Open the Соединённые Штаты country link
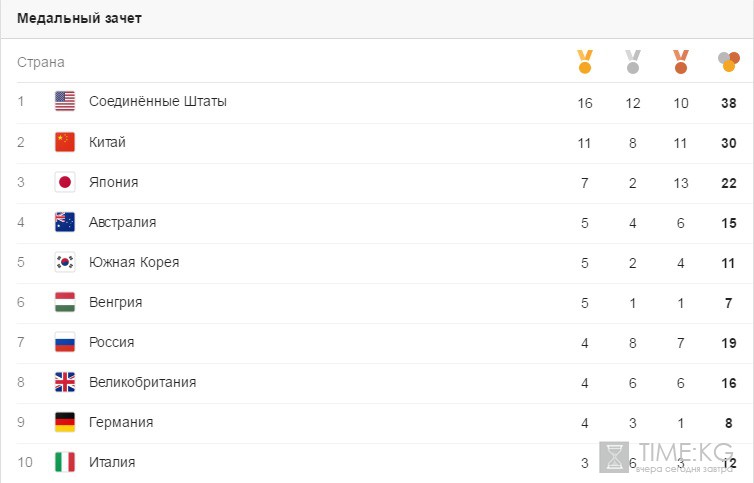 tap(158, 102)
